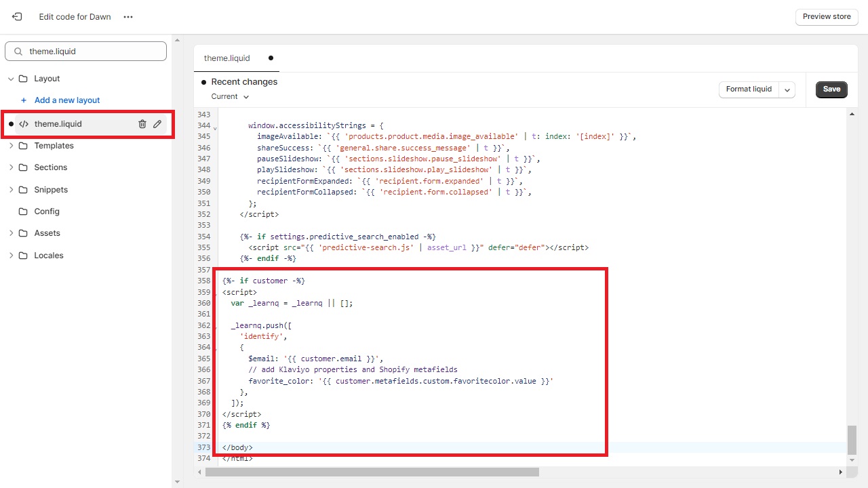Click the 'identify' string in the code
868x488 pixels.
click(263, 336)
